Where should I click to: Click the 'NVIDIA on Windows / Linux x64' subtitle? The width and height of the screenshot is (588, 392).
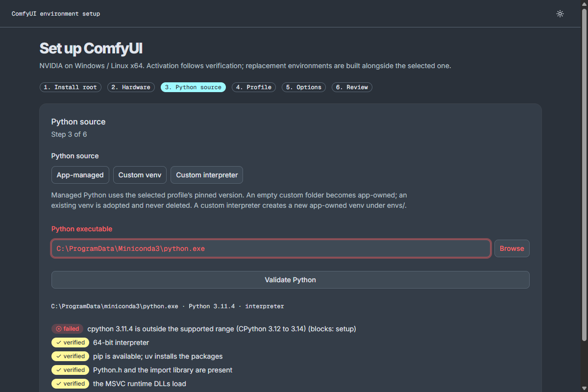pos(245,66)
